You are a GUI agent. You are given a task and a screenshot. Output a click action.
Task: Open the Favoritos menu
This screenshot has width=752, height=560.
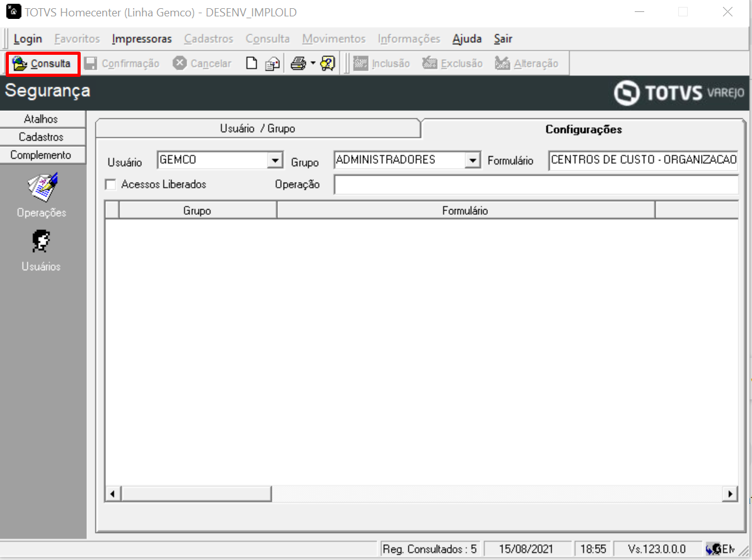pos(77,39)
